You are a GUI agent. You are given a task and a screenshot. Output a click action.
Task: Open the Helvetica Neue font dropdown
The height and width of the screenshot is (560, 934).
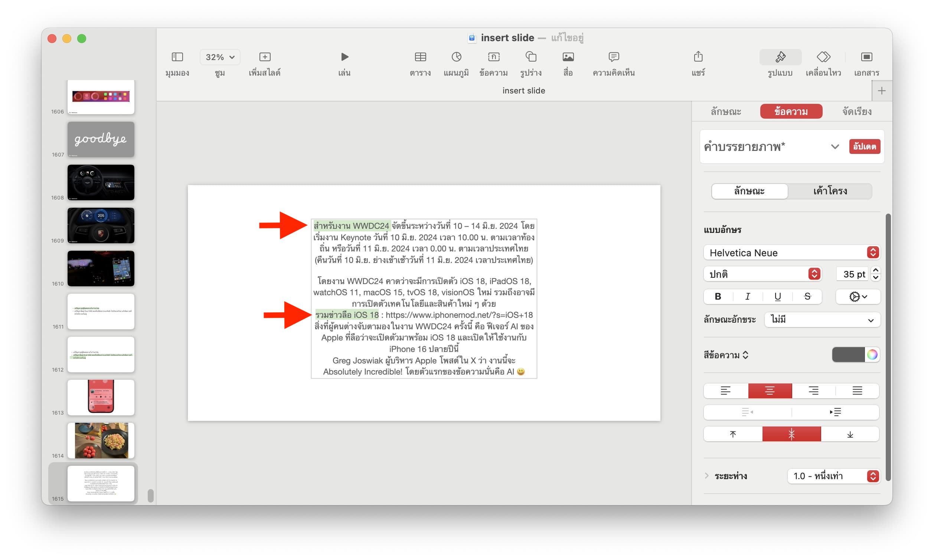(791, 253)
